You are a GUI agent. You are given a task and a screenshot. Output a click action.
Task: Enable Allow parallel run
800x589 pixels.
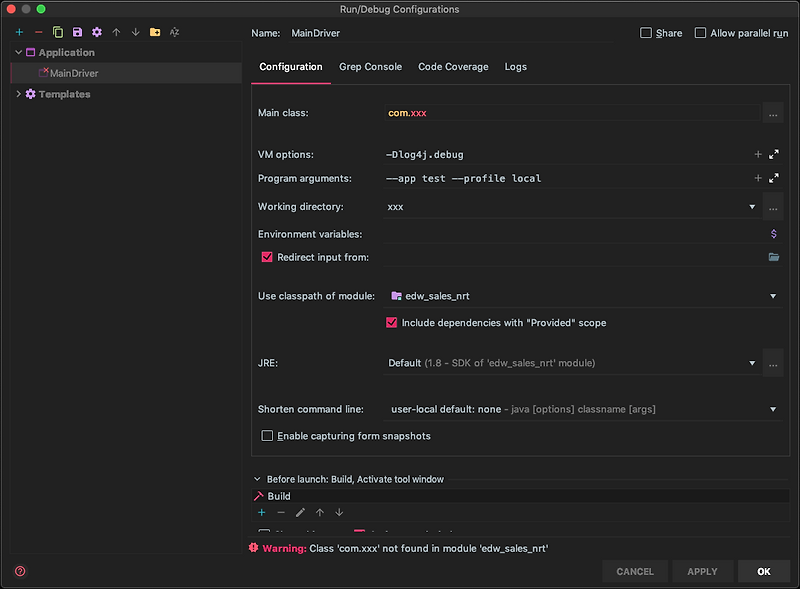[x=701, y=32]
